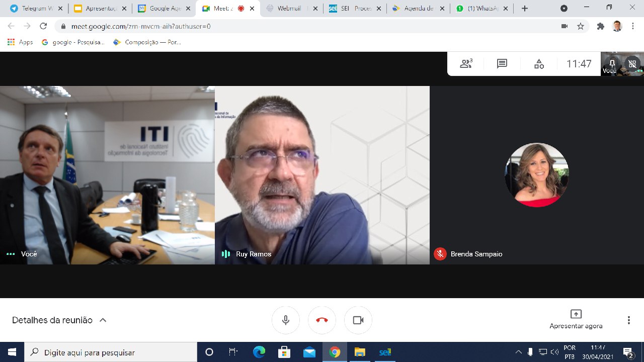Screen dimensions: 644x362
Task: Open the meeting chat panel
Action: [x=501, y=63]
